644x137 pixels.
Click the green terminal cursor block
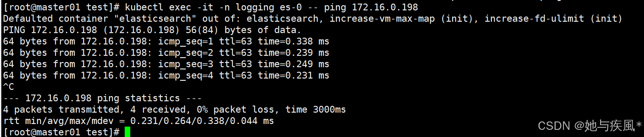[x=127, y=132]
